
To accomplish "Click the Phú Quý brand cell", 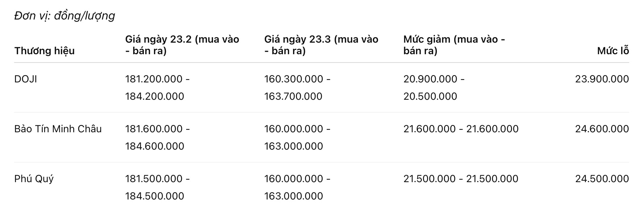I will click(34, 179).
